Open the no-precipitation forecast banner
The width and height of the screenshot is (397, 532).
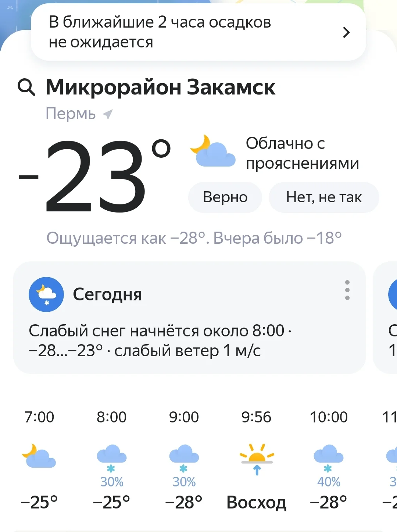click(184, 32)
